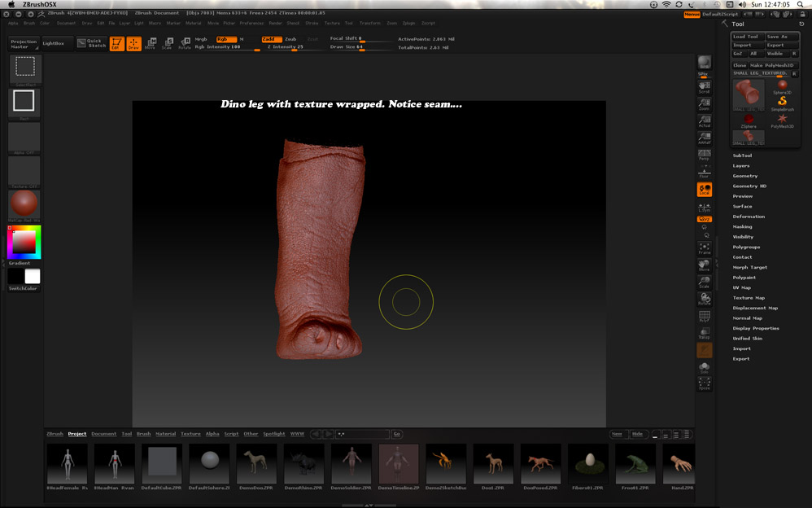This screenshot has width=812, height=508.
Task: Expand the Deformation subpalette
Action: pos(749,217)
